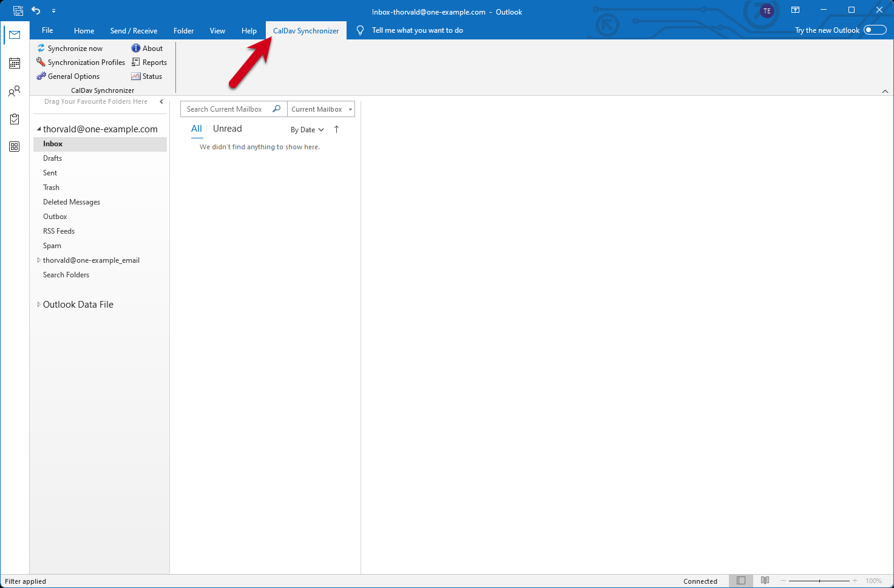Reverse the sort order arrow
Viewport: 894px width, 588px height.
pos(336,129)
